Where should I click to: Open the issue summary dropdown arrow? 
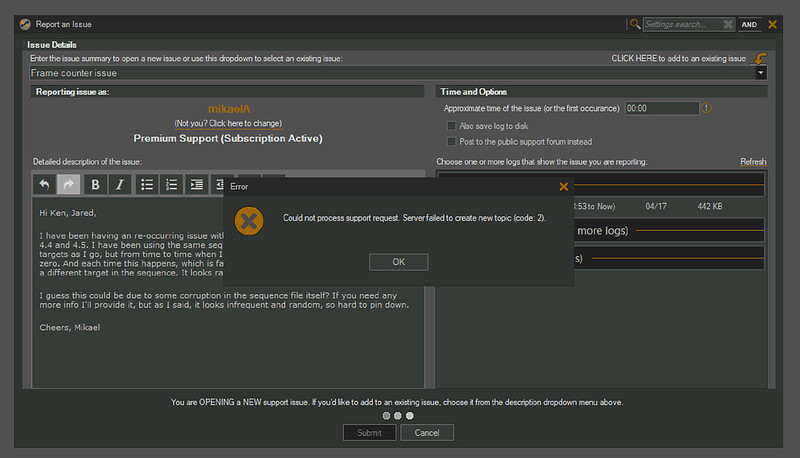pos(761,73)
